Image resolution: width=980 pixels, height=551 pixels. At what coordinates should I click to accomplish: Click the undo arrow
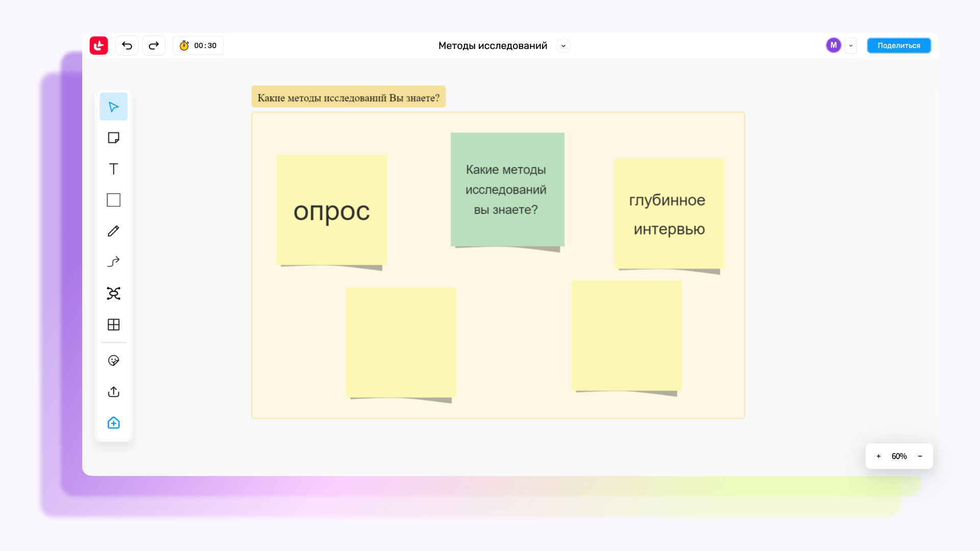pos(127,46)
